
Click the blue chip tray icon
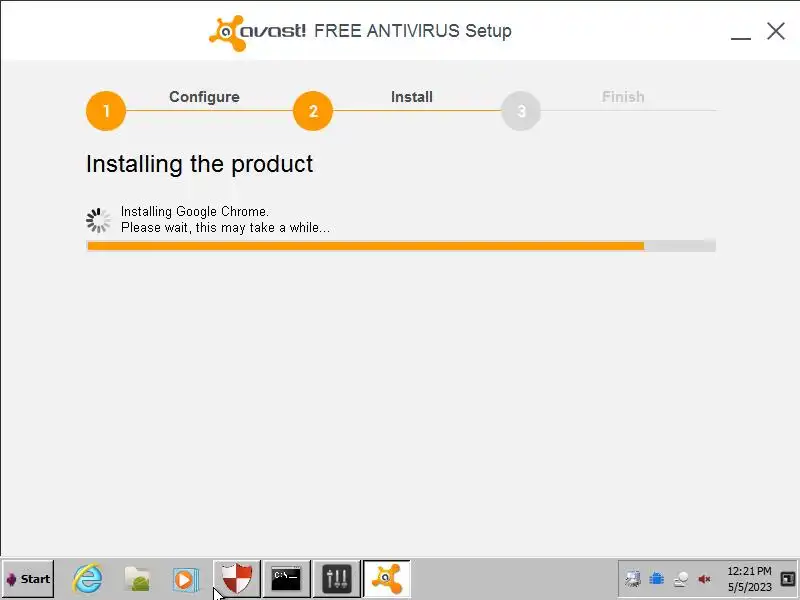[x=657, y=579]
